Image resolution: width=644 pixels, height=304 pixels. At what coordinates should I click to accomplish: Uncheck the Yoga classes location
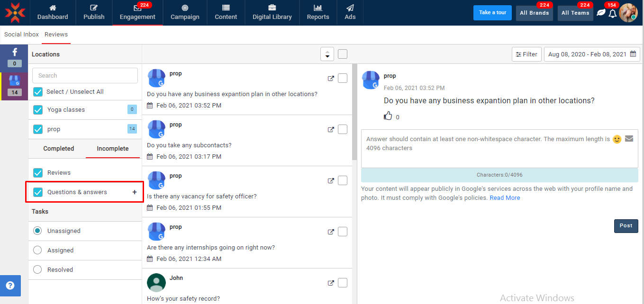[38, 110]
